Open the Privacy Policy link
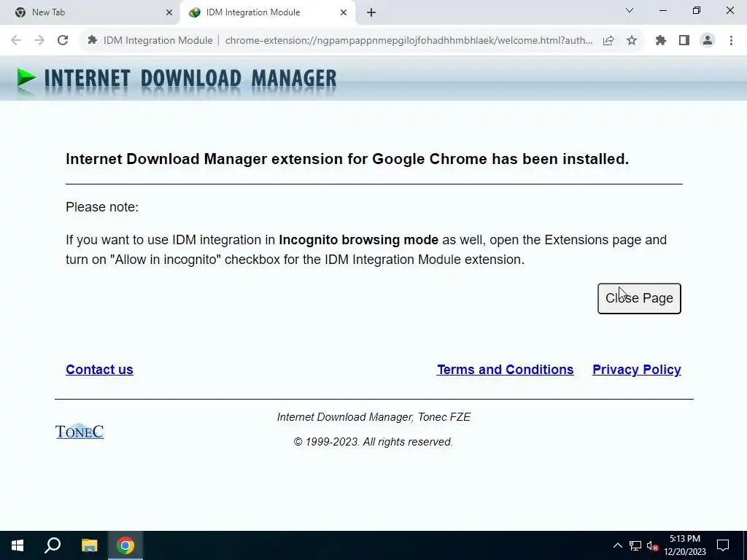The image size is (747, 560). click(636, 370)
